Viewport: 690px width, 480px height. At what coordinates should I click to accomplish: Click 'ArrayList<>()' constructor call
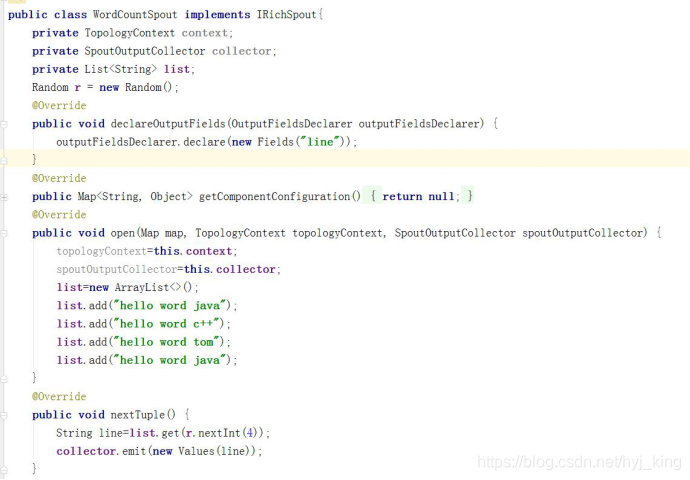pyautogui.click(x=154, y=287)
